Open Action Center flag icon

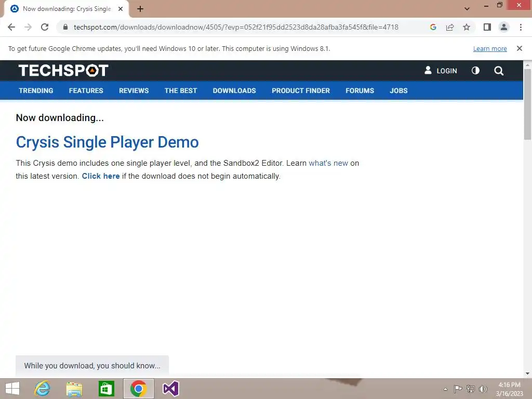(458, 389)
